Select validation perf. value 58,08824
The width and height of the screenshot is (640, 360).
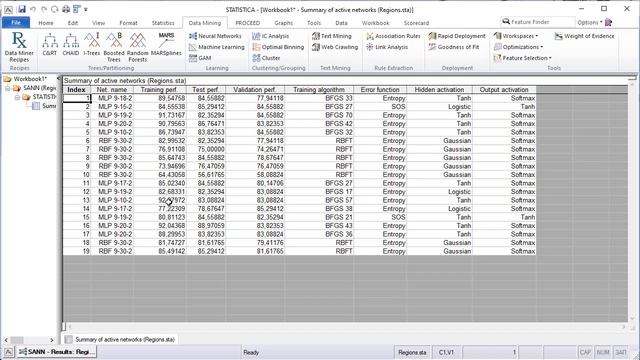[255, 175]
